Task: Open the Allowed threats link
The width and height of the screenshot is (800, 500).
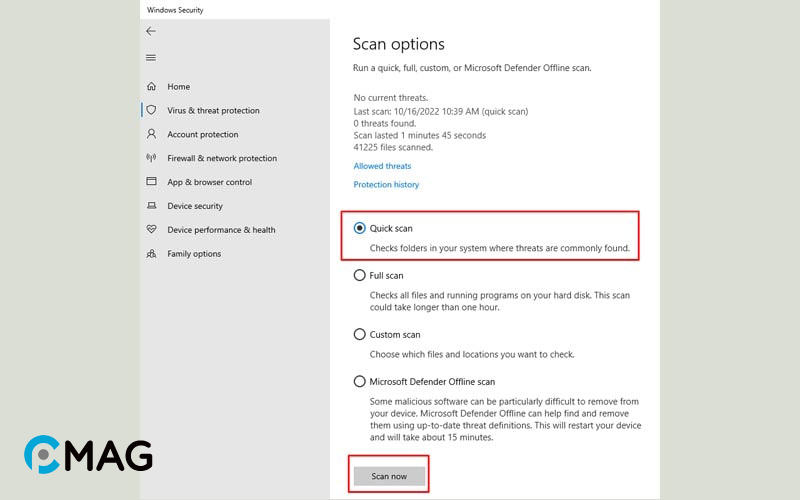Action: (x=382, y=166)
